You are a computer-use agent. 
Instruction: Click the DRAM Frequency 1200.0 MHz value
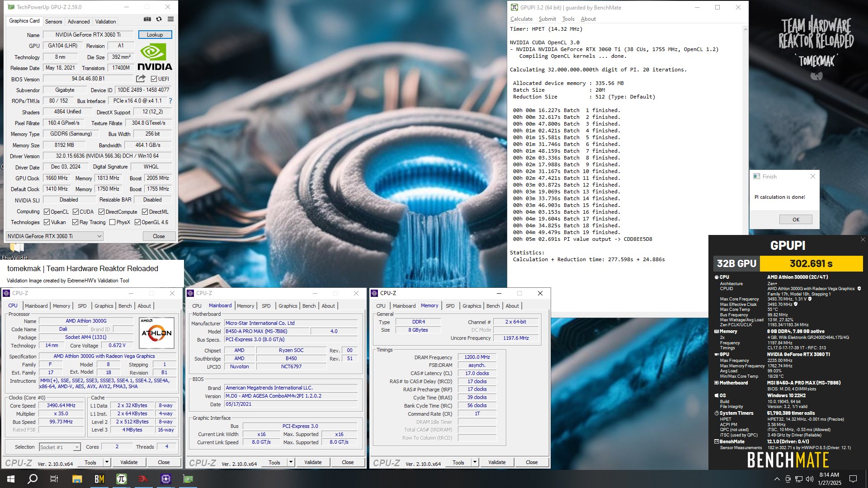[477, 357]
